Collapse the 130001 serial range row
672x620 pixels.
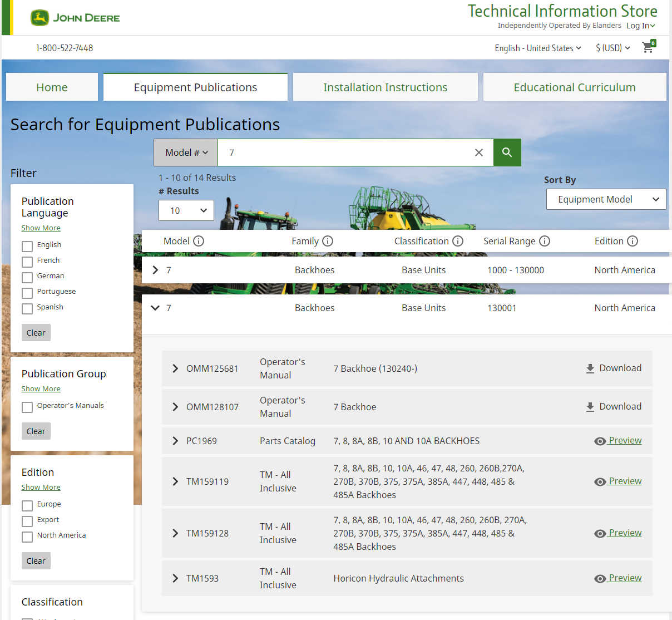(155, 308)
